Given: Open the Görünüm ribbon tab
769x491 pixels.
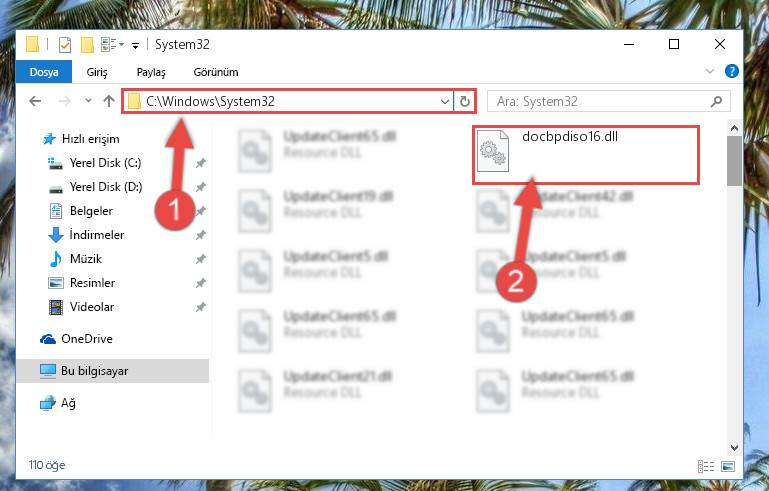Looking at the screenshot, I should (x=216, y=72).
